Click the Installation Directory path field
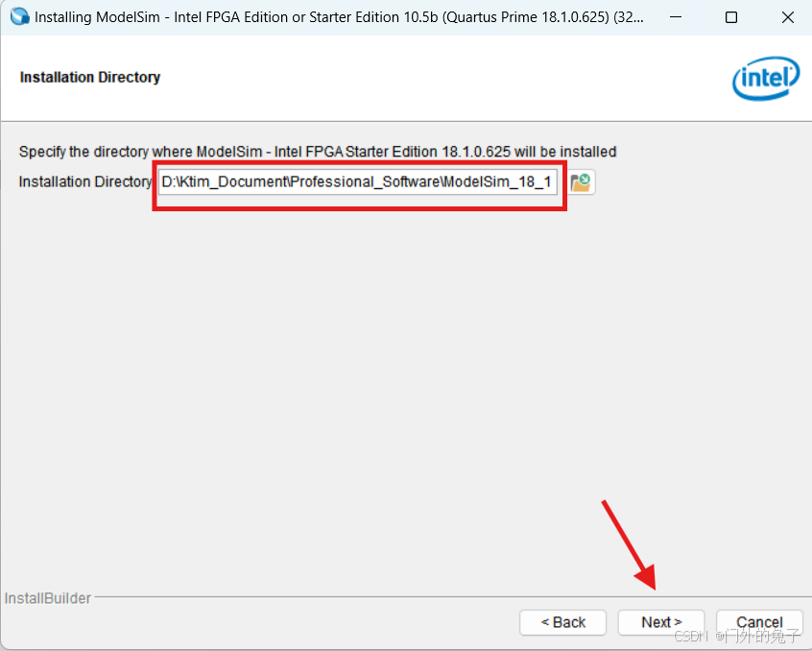The width and height of the screenshot is (812, 651). pyautogui.click(x=357, y=181)
